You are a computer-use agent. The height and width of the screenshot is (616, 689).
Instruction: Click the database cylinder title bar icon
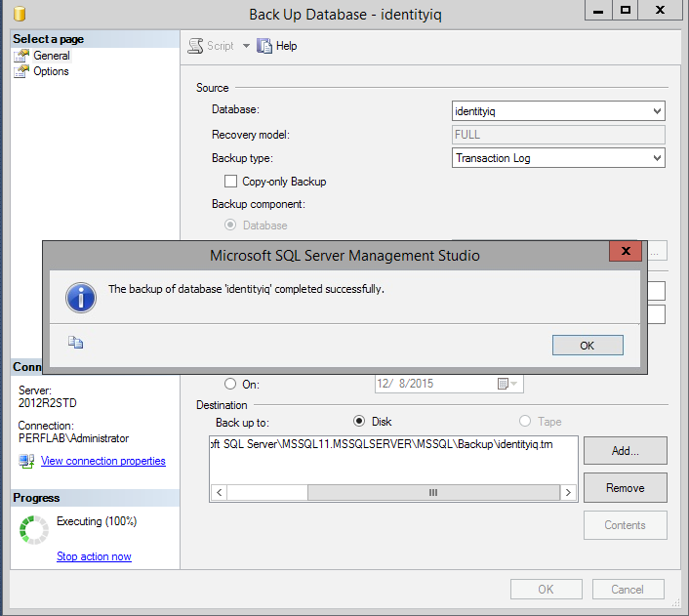20,14
